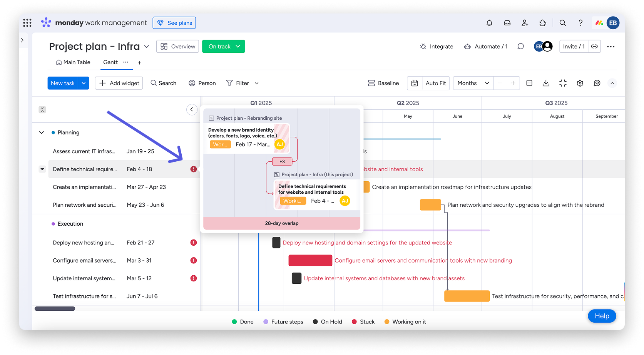Toggle the Baseline view
The image size is (644, 355).
pos(383,83)
